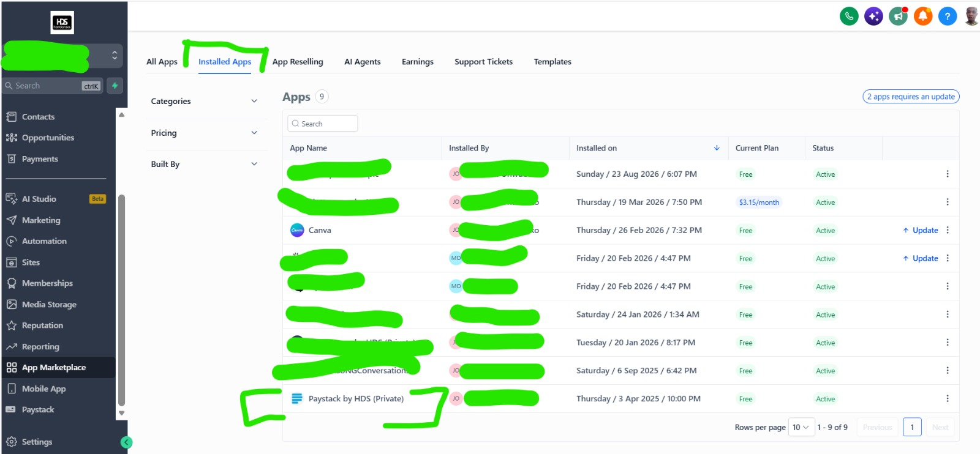Click the blue help question mark icon
Viewport: 980px width, 454px height.
point(948,17)
